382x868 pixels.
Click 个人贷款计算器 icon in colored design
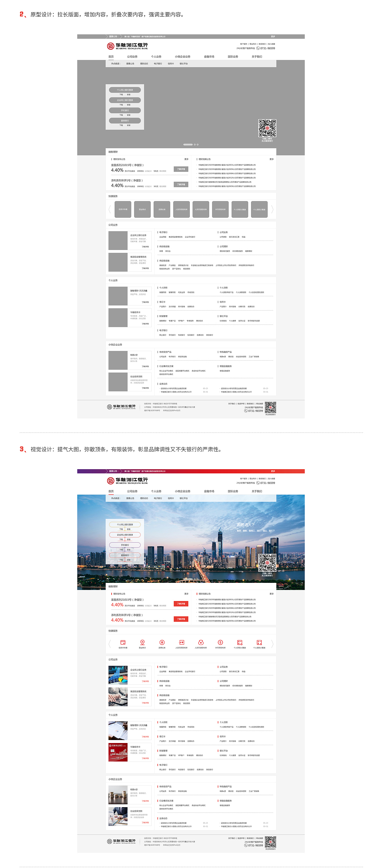click(259, 642)
